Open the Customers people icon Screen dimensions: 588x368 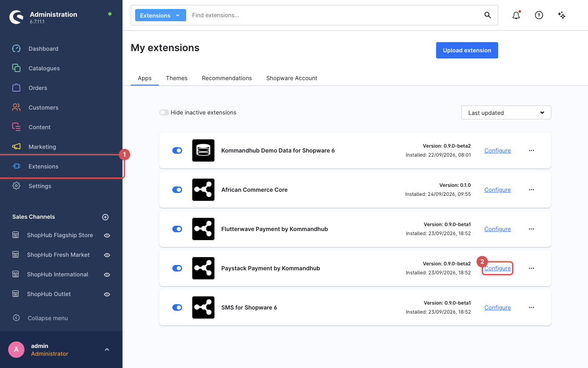point(16,108)
